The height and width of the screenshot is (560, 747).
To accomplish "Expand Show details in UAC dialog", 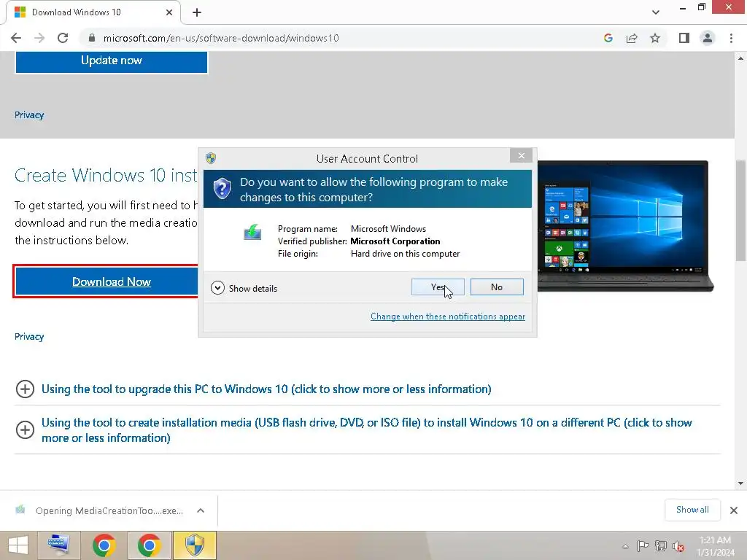I will [x=244, y=288].
